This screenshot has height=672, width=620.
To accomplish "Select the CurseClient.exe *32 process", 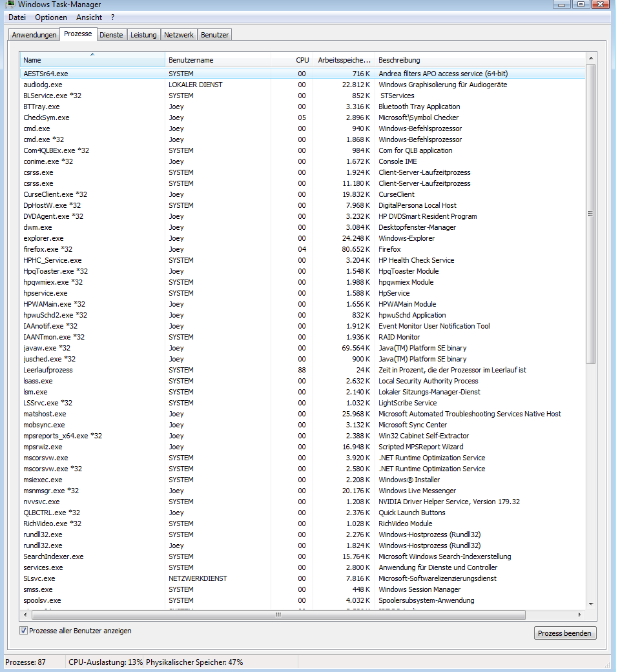I will [303, 194].
